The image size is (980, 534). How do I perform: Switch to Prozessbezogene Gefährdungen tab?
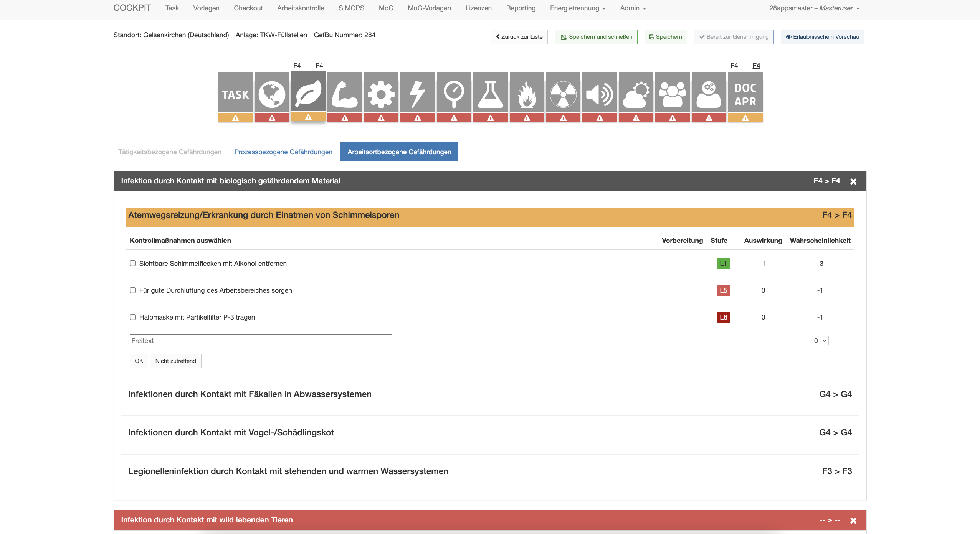click(283, 152)
